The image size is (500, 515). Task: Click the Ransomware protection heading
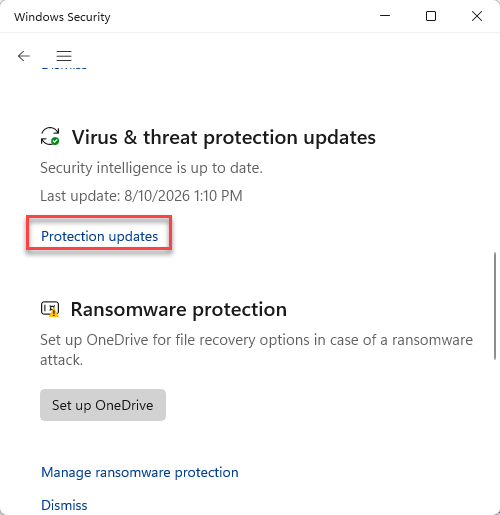click(179, 310)
